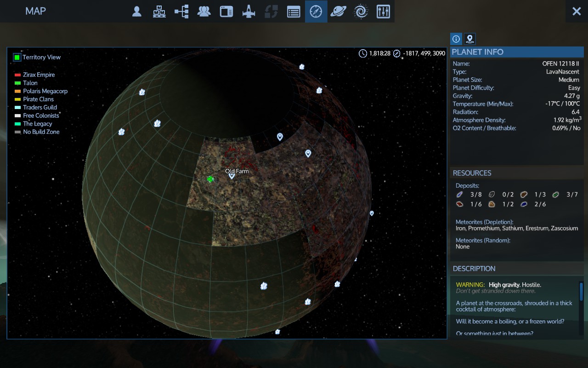The height and width of the screenshot is (368, 588).
Task: Click the 4.27 g gravity value
Action: [x=572, y=96]
